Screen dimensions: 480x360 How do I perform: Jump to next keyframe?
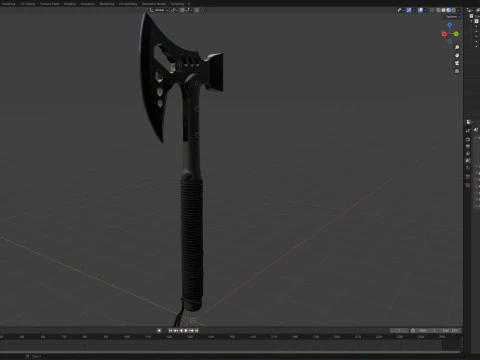pos(191,330)
